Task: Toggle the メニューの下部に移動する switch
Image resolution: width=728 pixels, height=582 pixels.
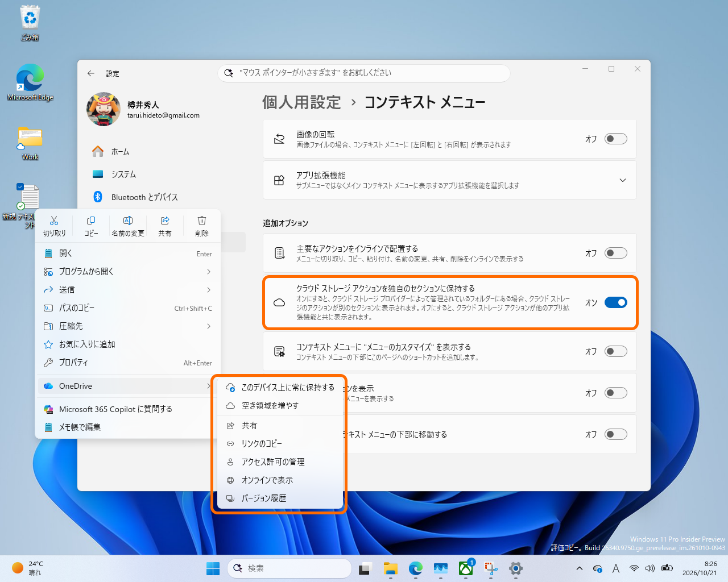Action: (616, 434)
